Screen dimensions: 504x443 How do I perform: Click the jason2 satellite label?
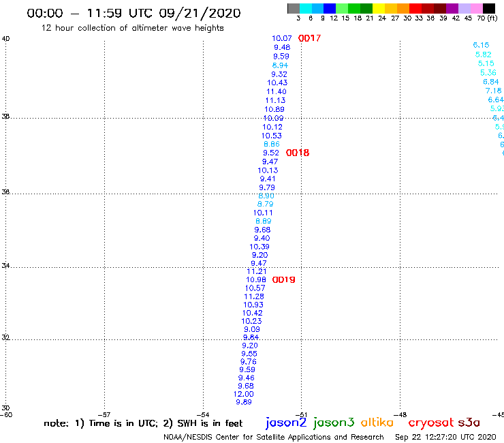click(x=286, y=423)
